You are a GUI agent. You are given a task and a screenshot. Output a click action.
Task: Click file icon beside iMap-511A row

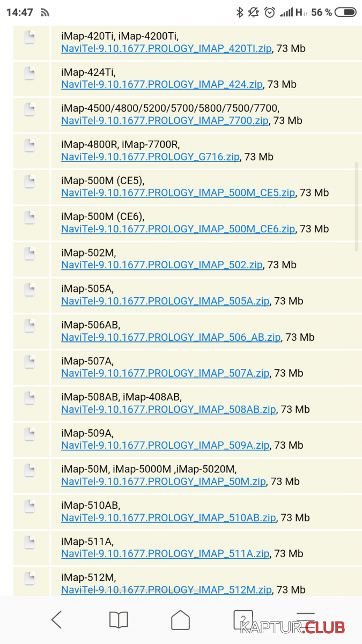tap(29, 543)
